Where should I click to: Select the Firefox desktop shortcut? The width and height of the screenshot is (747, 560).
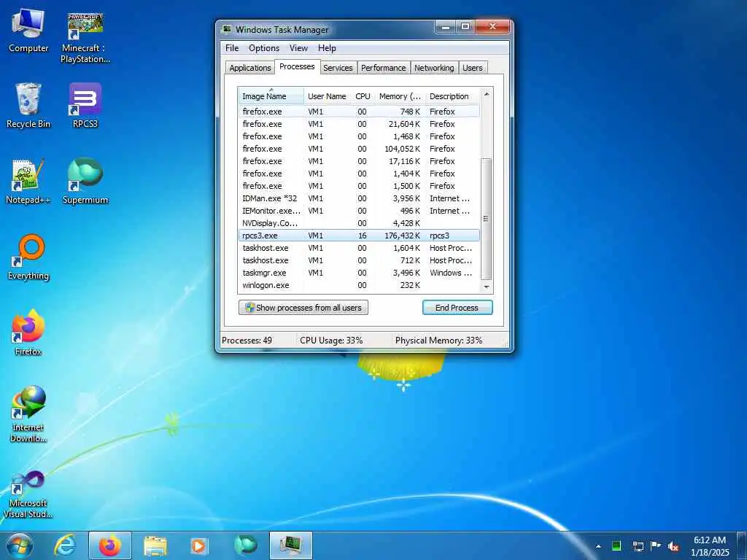pos(28,332)
